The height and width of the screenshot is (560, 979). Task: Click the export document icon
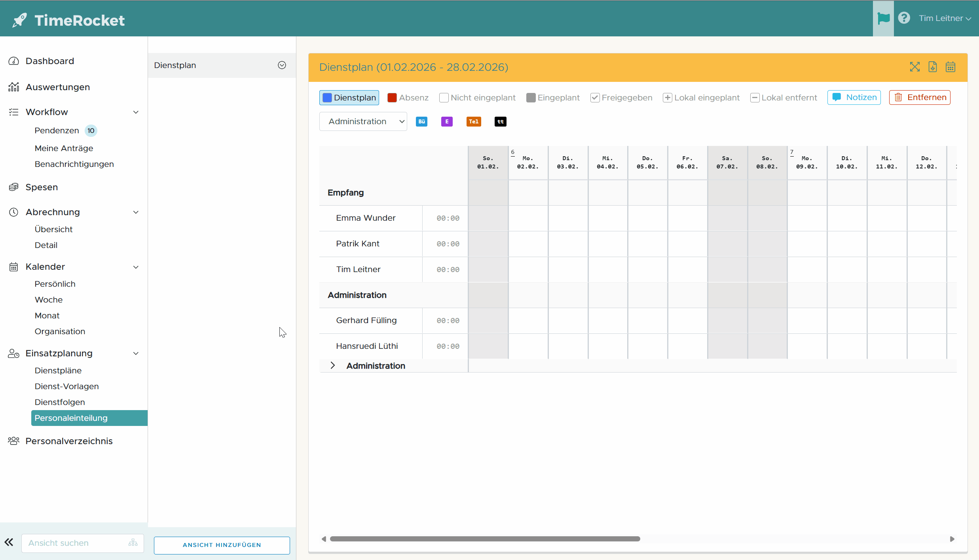(x=933, y=67)
